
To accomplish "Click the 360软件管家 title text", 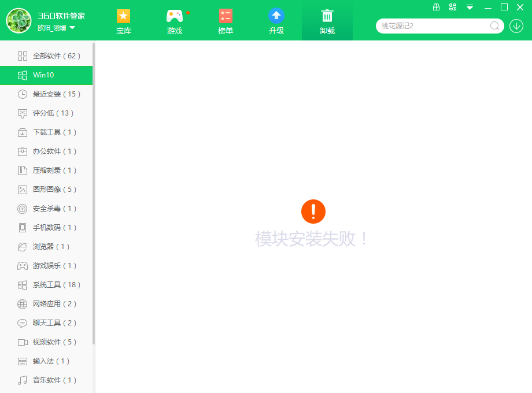I will (x=61, y=16).
